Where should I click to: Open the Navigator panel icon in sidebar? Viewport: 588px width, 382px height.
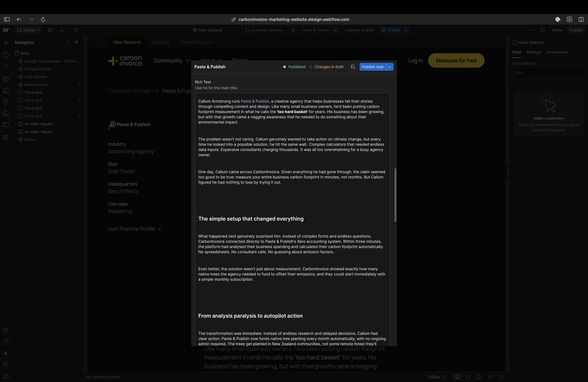[6, 66]
